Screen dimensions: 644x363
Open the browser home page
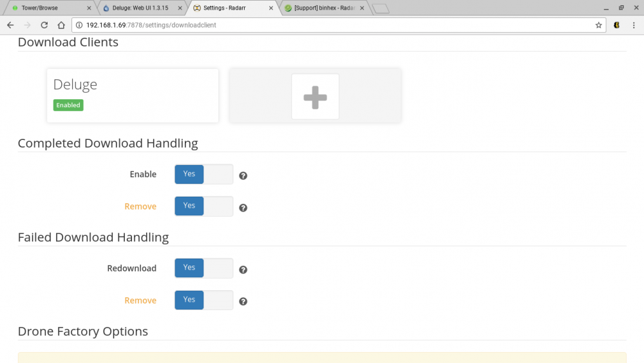pos(61,25)
